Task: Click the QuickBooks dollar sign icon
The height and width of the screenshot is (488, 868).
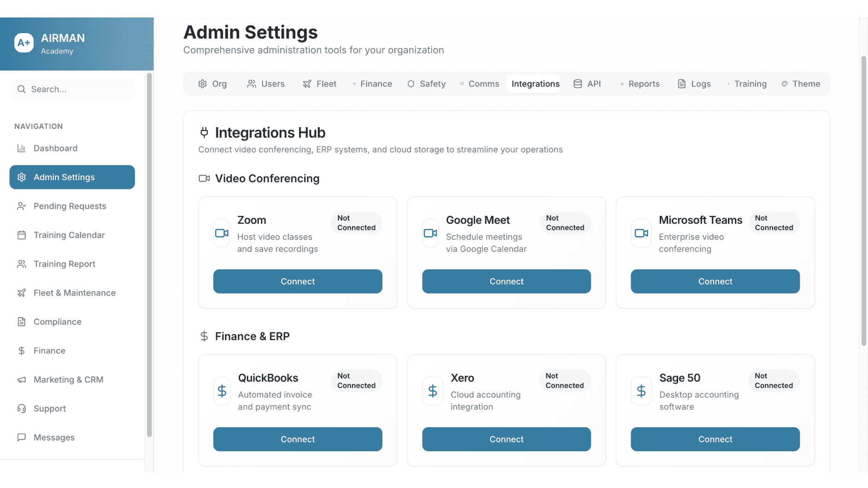Action: [222, 391]
